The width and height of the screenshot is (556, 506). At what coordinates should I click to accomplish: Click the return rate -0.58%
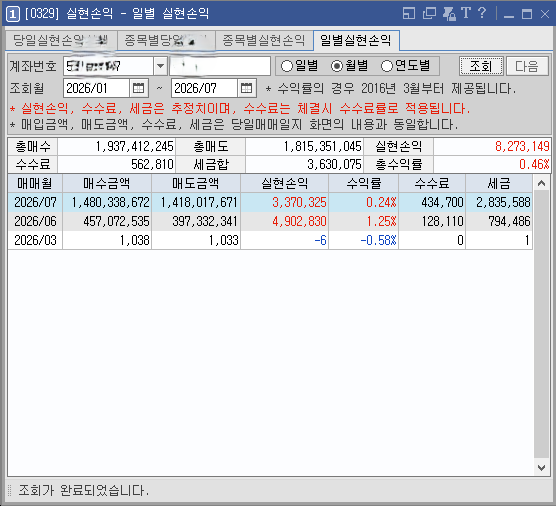[x=378, y=240]
